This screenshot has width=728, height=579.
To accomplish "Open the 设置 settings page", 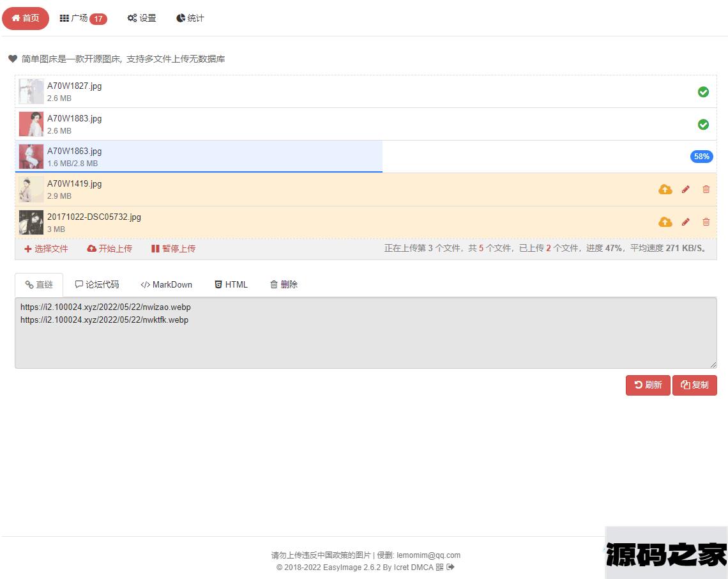I will [x=142, y=19].
